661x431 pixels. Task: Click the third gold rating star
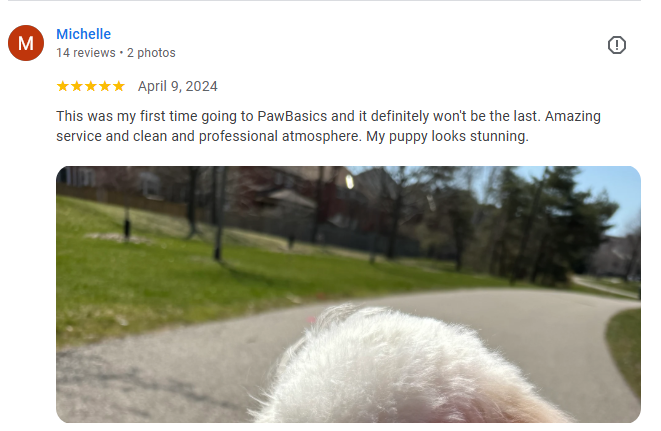point(91,86)
